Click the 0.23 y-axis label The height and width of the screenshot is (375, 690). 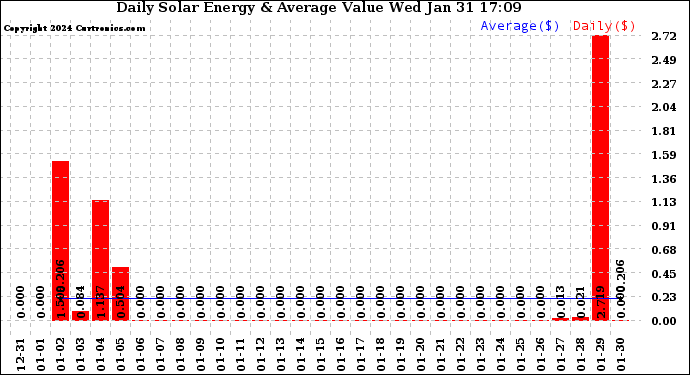pos(664,297)
